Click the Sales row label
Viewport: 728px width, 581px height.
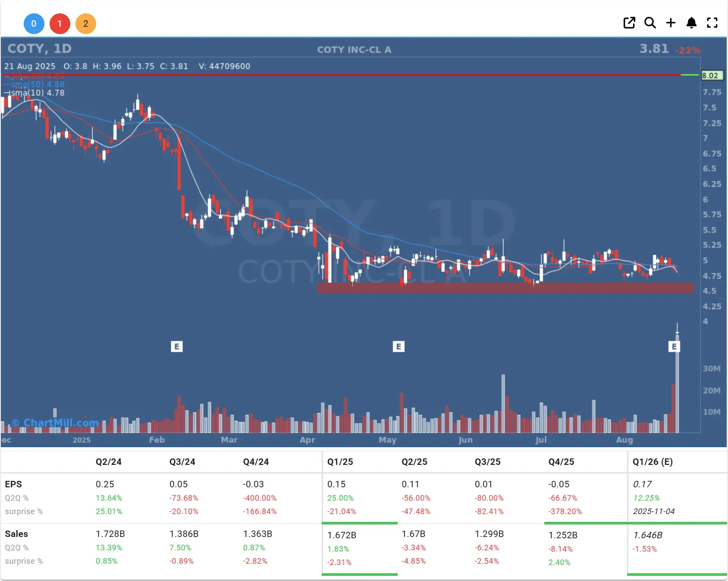[x=16, y=534]
